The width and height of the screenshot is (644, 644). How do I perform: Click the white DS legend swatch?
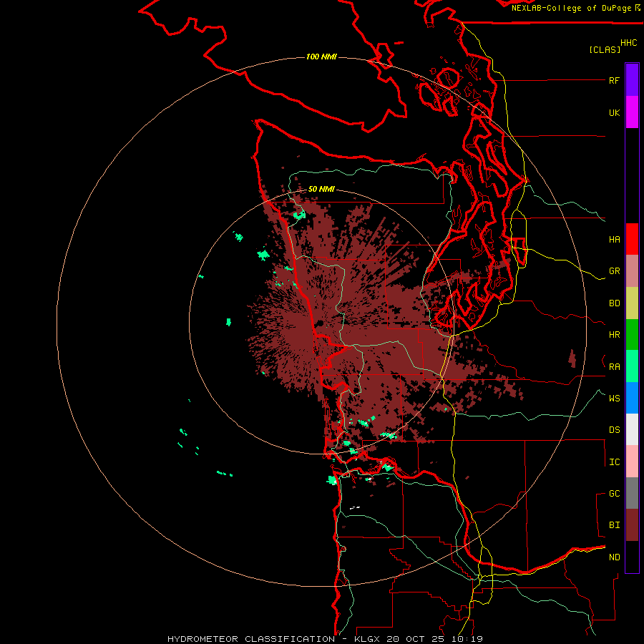click(632, 429)
